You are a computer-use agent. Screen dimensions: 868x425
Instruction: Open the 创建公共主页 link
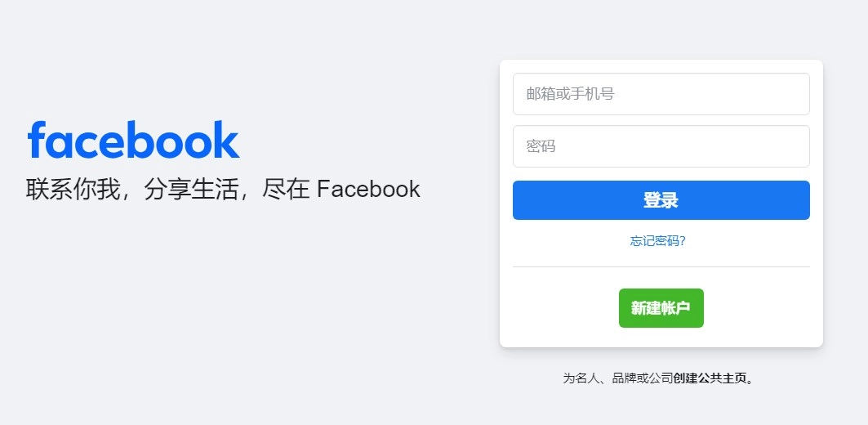tap(710, 379)
